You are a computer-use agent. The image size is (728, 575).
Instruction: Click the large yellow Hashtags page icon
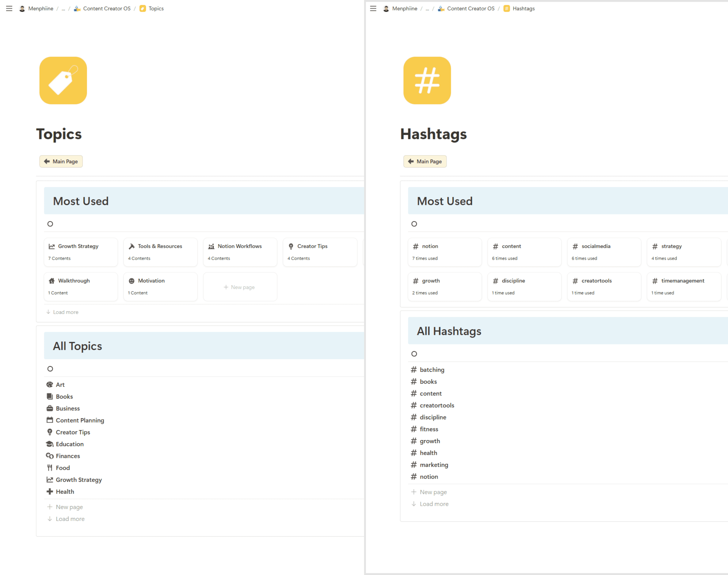point(427,80)
